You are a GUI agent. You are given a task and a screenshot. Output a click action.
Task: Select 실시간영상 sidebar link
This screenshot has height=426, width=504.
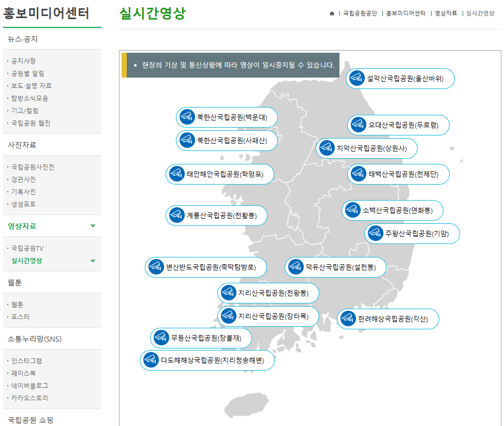27,261
